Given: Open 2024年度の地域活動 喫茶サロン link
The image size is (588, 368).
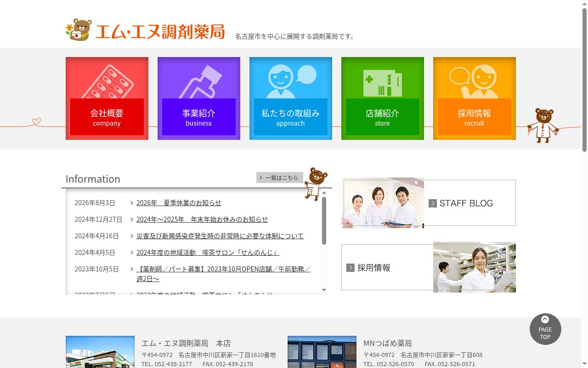Looking at the screenshot, I should coord(208,253).
